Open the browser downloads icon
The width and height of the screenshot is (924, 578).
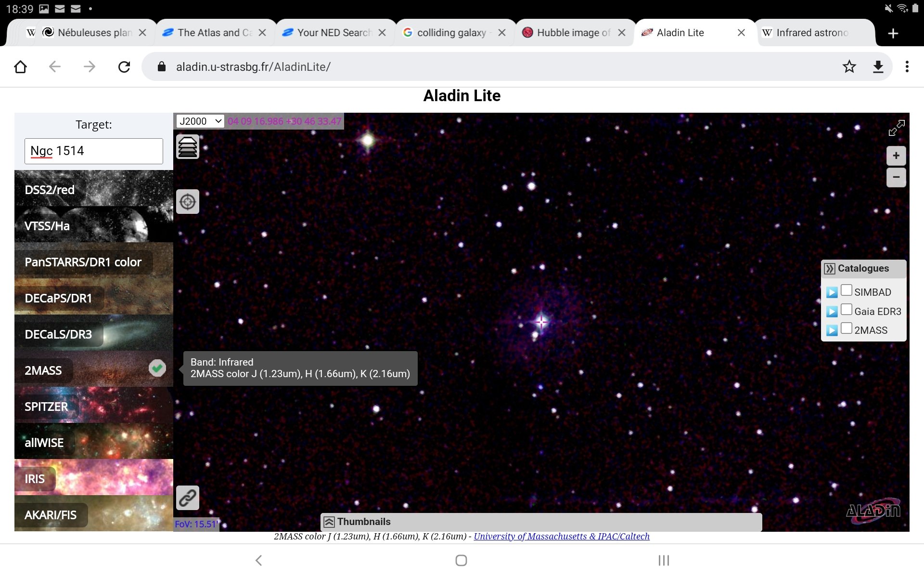(x=878, y=66)
